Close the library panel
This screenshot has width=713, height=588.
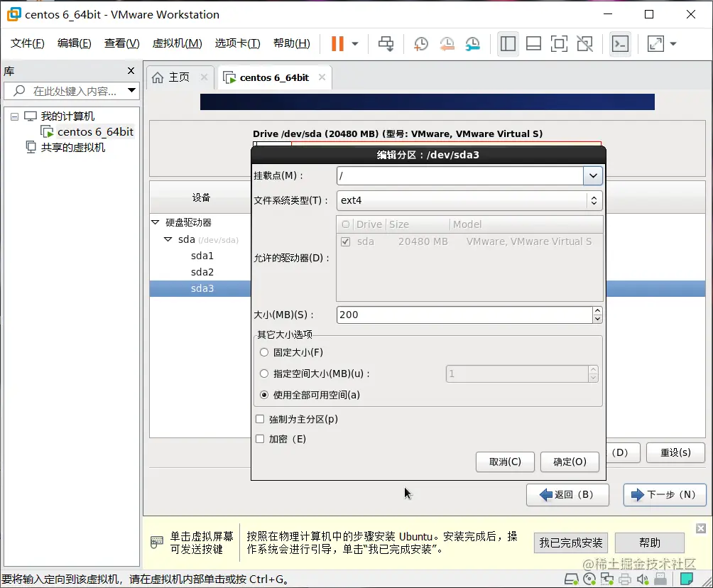pyautogui.click(x=131, y=70)
